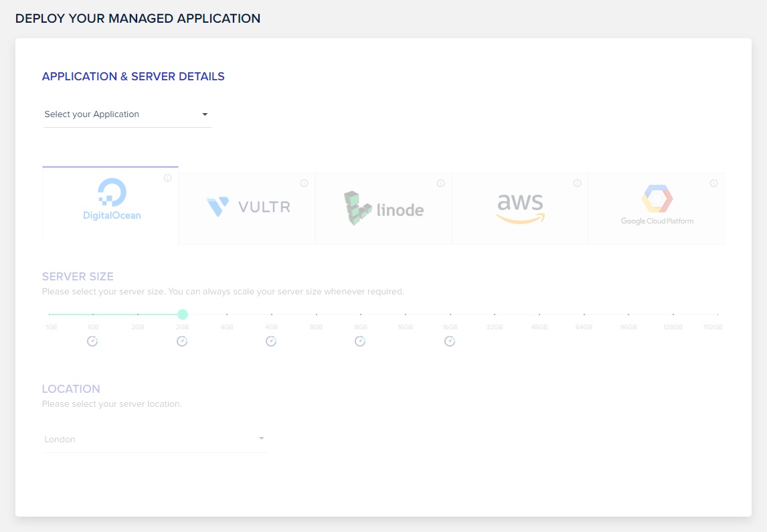The image size is (767, 532).
Task: Set server size slider to 32GB
Action: pyautogui.click(x=495, y=315)
